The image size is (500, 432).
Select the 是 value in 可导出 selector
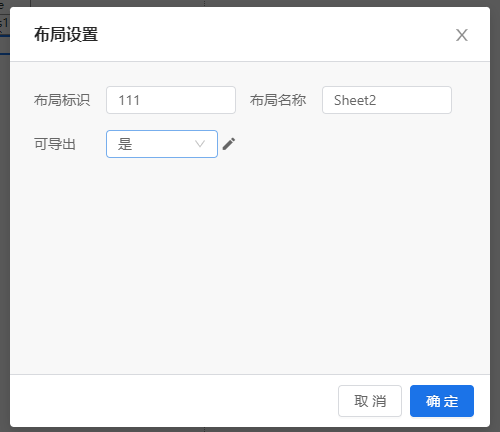(x=125, y=144)
